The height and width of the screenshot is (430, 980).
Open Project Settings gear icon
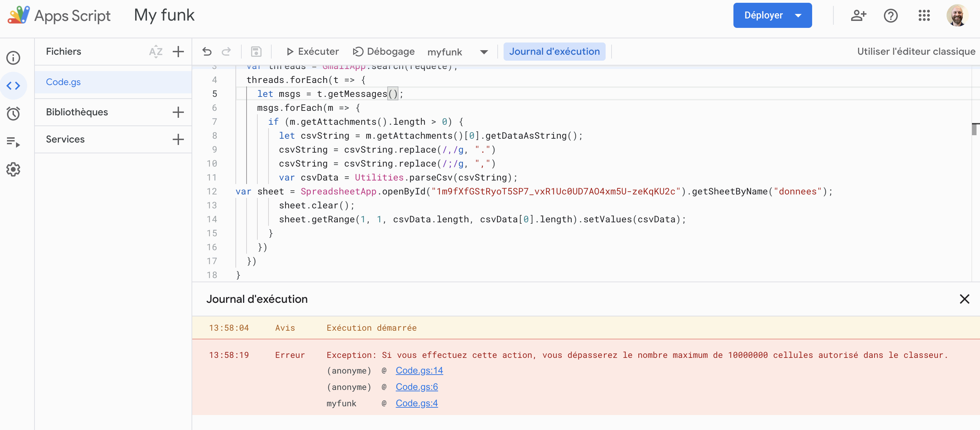click(x=13, y=169)
